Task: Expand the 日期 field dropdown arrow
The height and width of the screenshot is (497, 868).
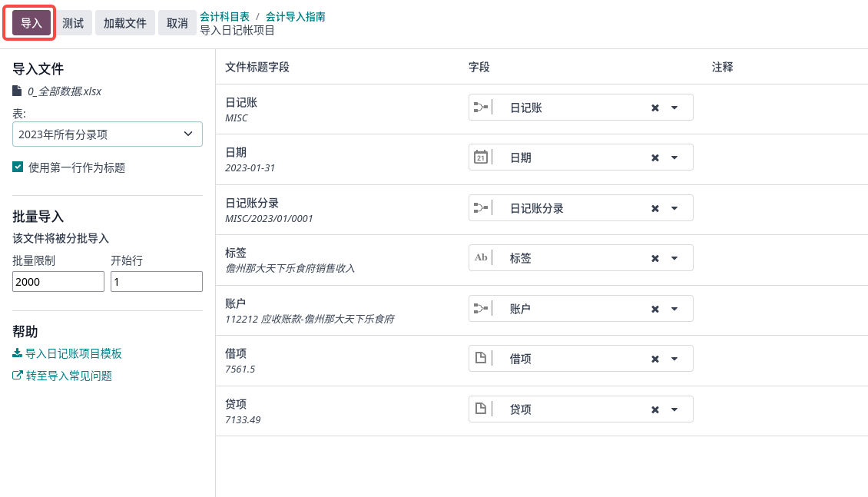Action: 674,157
